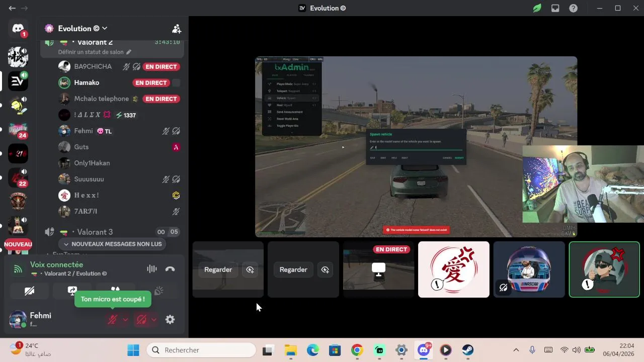Screen dimensions: 644x362
Task: Click NOUVEAUX MESSAGES NON LUS button
Action: pos(113,244)
